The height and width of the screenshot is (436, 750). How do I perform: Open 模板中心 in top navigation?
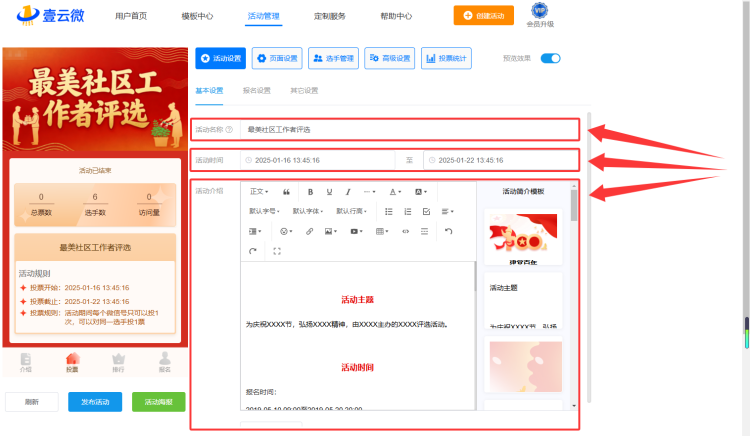[x=197, y=16]
